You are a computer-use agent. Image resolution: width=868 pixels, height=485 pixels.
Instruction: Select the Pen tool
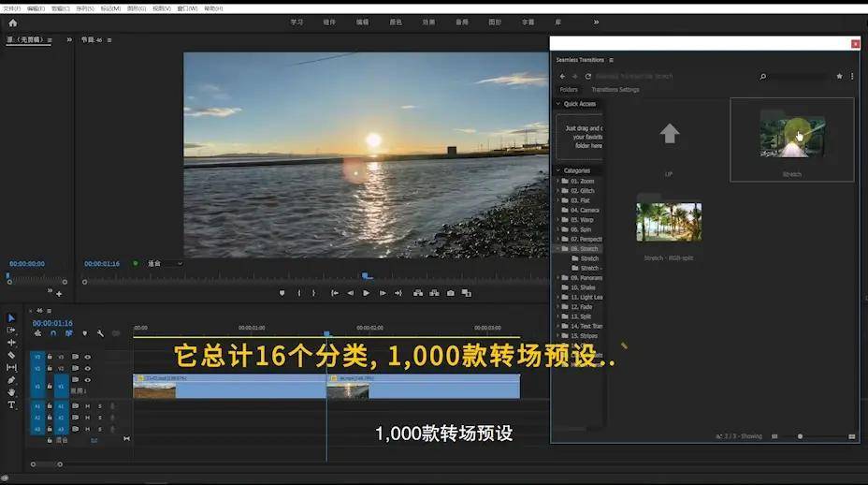click(x=11, y=380)
